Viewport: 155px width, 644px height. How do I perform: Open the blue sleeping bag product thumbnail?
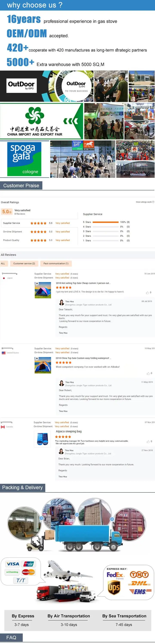click(x=43, y=439)
